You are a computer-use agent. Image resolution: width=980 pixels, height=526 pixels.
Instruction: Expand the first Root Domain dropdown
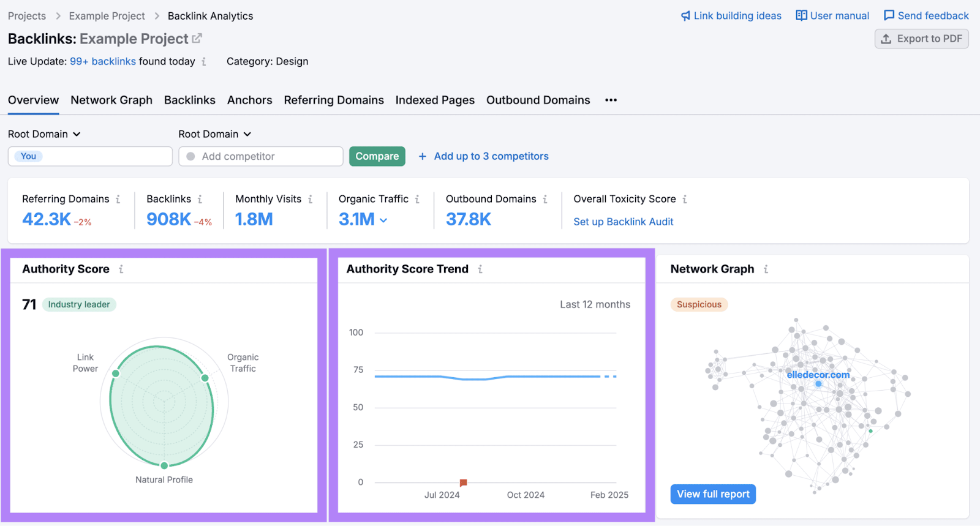[44, 134]
